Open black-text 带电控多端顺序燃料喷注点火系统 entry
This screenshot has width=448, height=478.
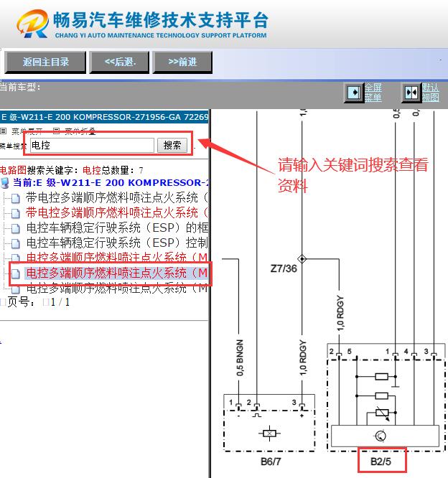coord(117,198)
